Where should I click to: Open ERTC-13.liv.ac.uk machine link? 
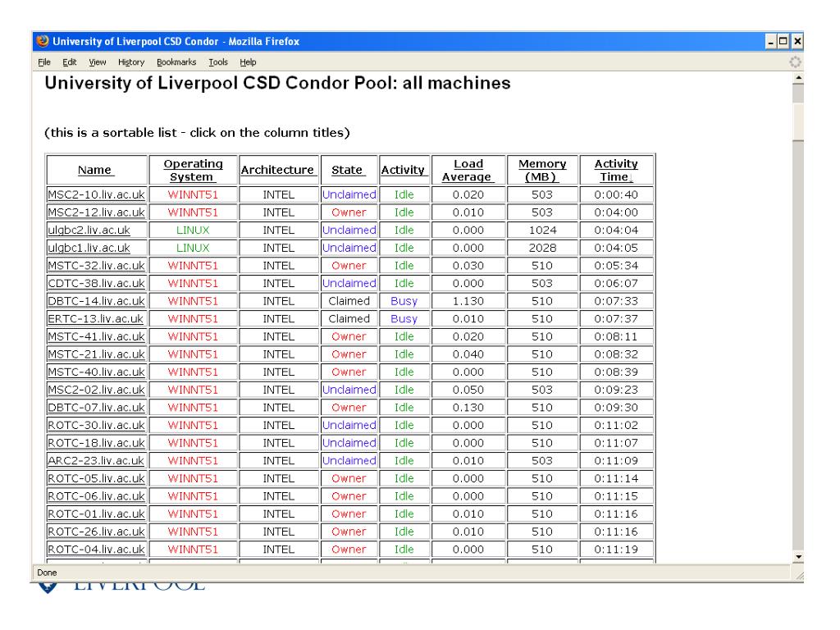[x=96, y=319]
